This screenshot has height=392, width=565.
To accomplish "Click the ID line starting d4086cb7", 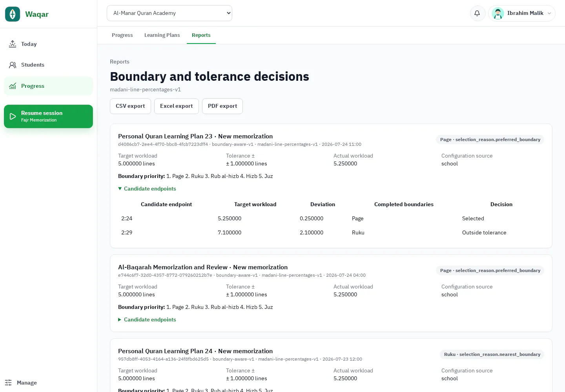I will tap(240, 144).
